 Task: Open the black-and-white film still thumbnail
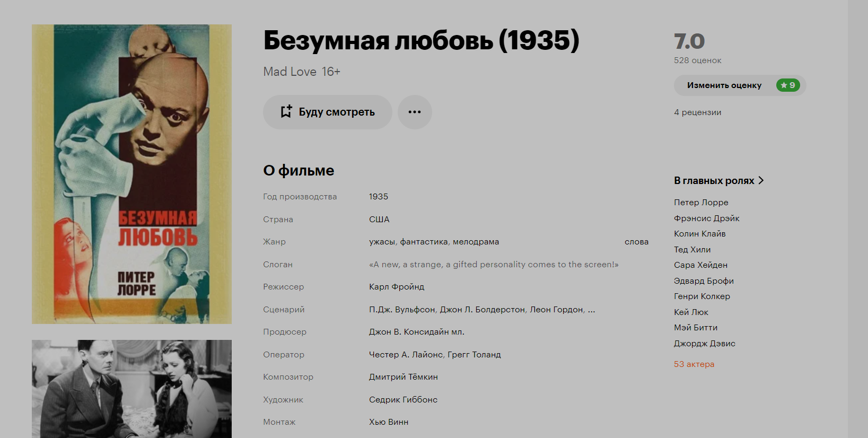point(131,389)
